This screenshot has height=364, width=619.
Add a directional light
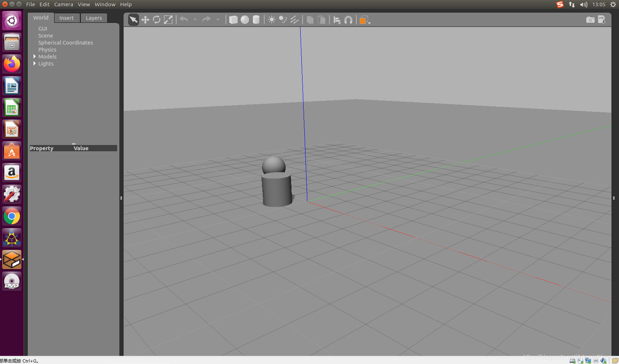(x=294, y=20)
